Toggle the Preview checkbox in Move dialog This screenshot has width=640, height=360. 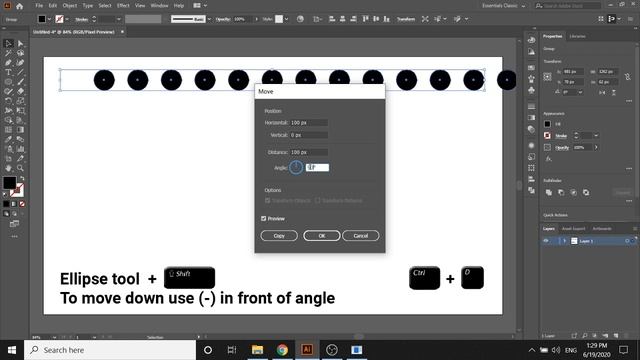tap(264, 219)
